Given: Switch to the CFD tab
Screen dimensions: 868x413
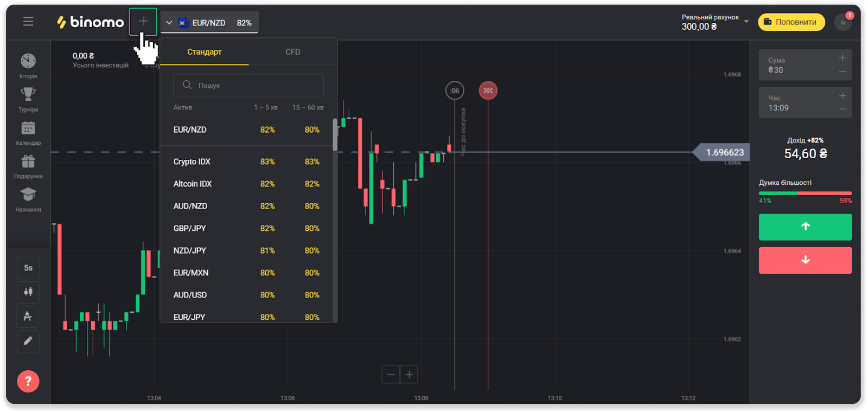Looking at the screenshot, I should pos(292,52).
